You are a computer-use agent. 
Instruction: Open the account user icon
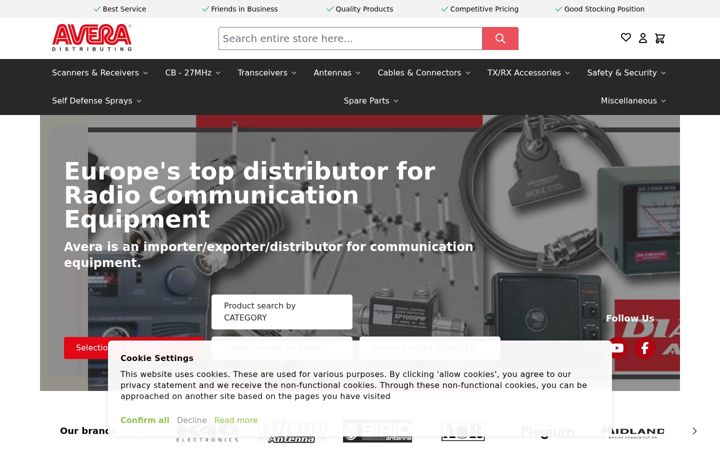(x=643, y=38)
